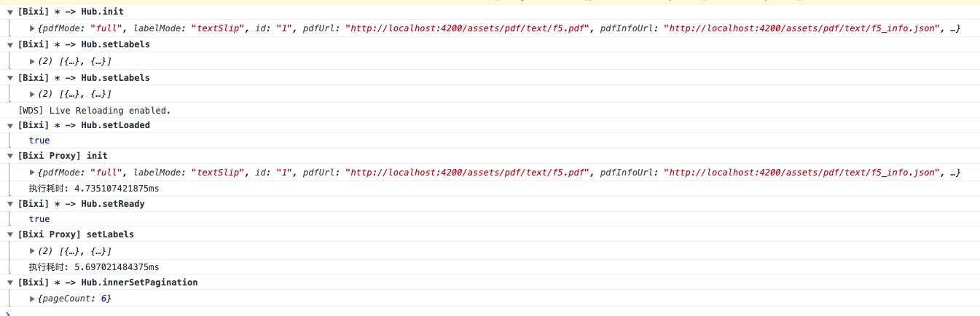Collapse the second Hub.setLabels group
980x316 pixels.
pos(9,78)
